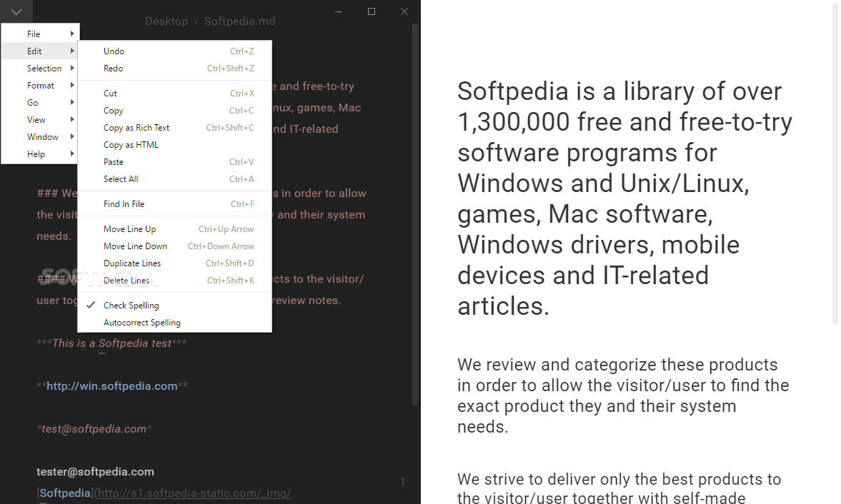The height and width of the screenshot is (504, 841).
Task: Expand the Selection submenu arrow
Action: click(x=72, y=68)
